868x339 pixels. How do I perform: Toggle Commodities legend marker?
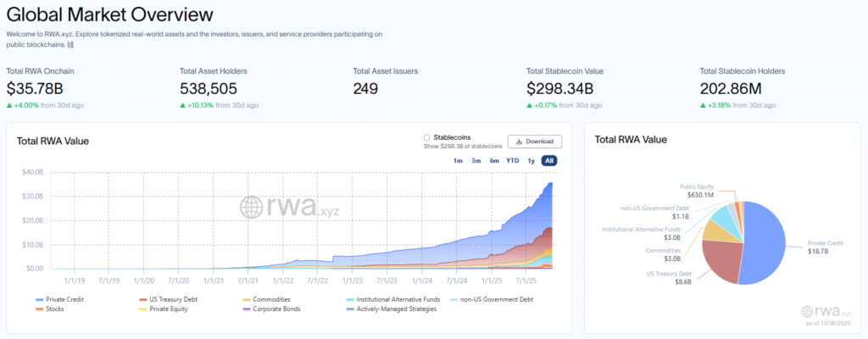pos(246,300)
